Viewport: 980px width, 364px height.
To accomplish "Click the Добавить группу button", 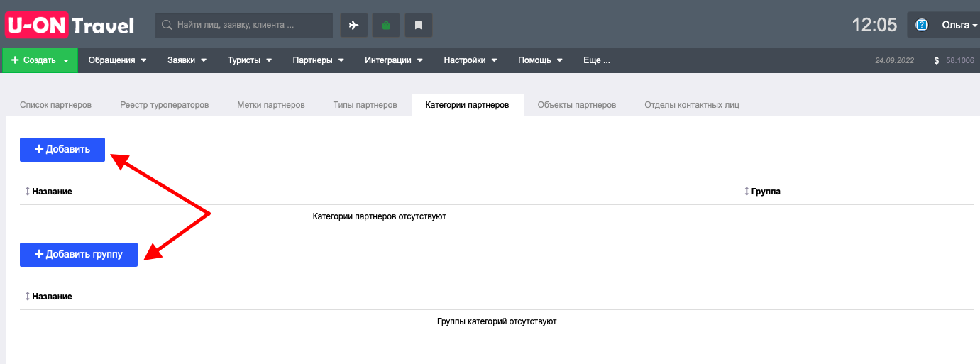I will tap(79, 255).
